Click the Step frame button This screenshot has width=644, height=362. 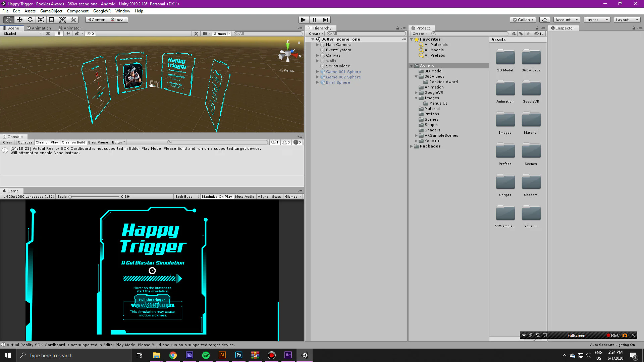[325, 20]
